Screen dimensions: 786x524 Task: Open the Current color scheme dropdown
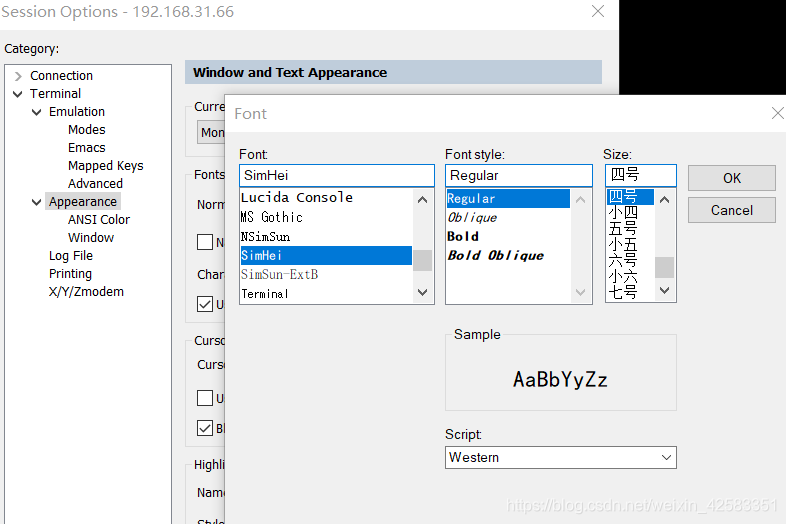click(x=211, y=132)
